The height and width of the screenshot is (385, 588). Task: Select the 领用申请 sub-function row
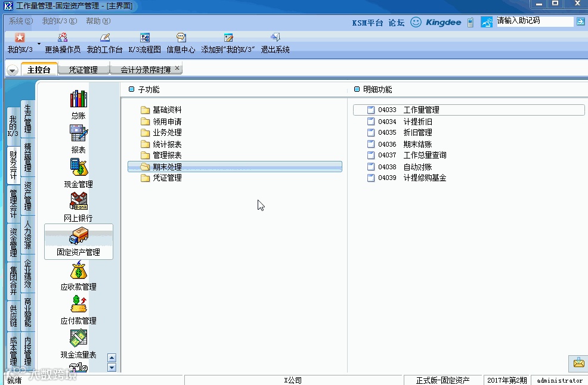click(x=235, y=122)
